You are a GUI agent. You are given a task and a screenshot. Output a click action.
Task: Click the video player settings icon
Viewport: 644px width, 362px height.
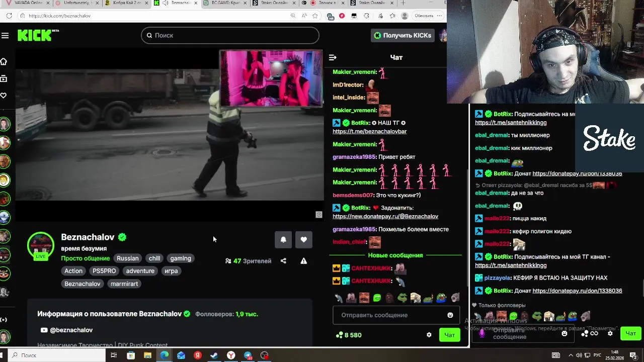318,215
